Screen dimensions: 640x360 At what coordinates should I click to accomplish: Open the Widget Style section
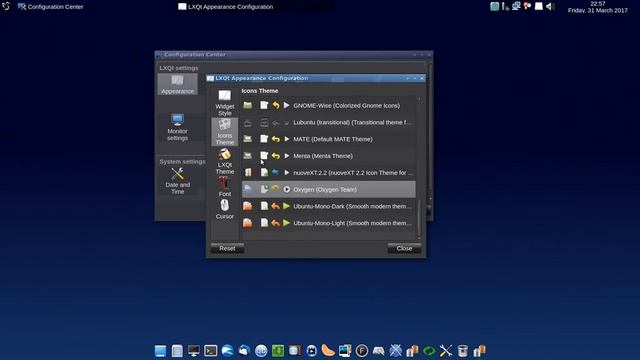[224, 103]
